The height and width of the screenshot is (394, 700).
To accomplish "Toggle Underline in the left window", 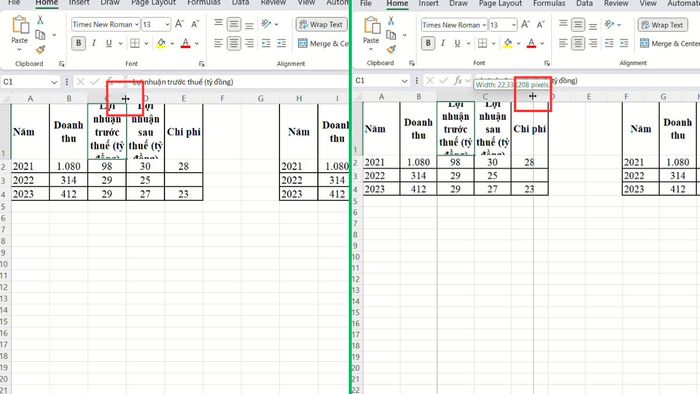I will coord(108,43).
